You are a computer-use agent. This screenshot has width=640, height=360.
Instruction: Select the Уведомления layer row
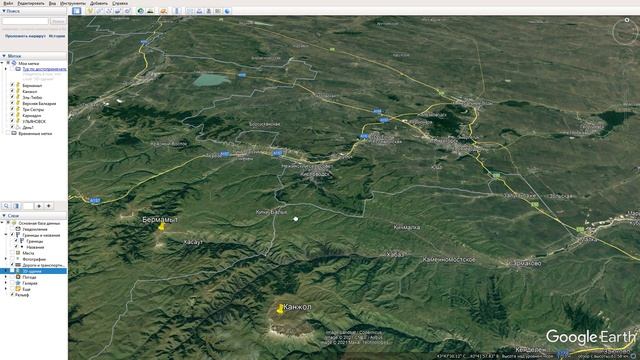pos(35,229)
